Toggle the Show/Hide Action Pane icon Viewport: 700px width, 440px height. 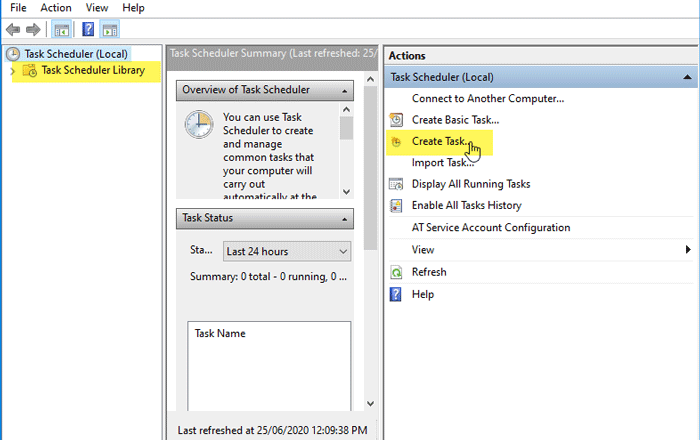pos(110,30)
